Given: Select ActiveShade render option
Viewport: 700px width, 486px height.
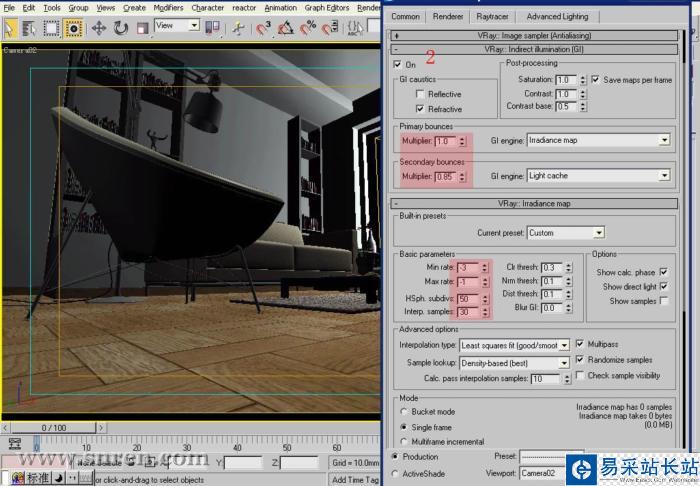Looking at the screenshot, I should click(395, 474).
